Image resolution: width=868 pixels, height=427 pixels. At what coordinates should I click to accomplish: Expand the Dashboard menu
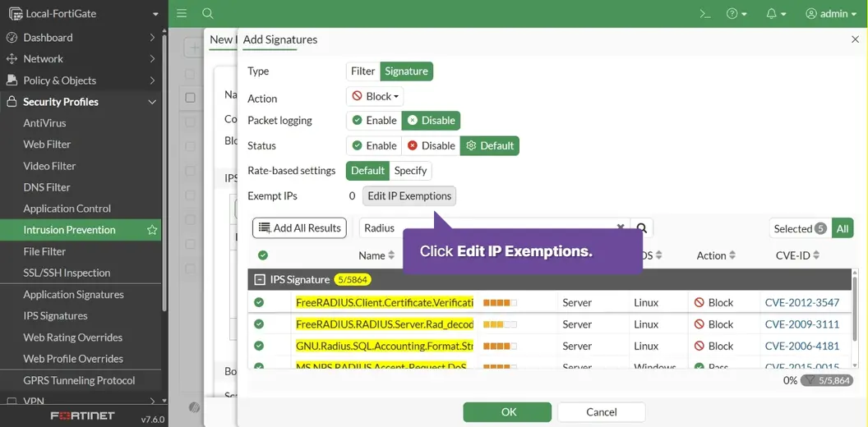point(81,38)
